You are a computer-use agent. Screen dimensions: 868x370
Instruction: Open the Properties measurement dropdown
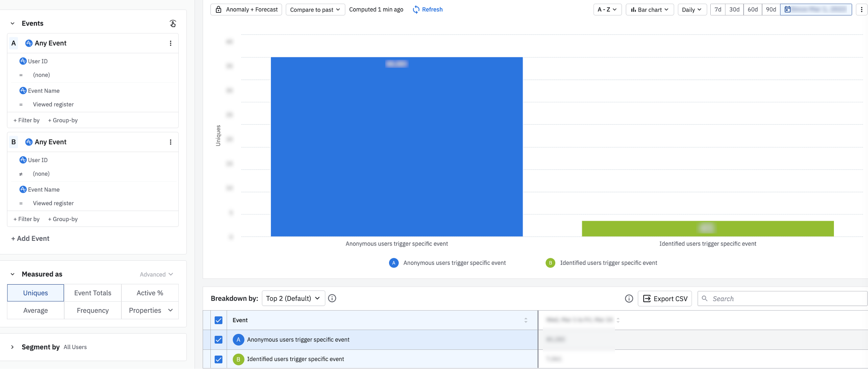pos(150,310)
